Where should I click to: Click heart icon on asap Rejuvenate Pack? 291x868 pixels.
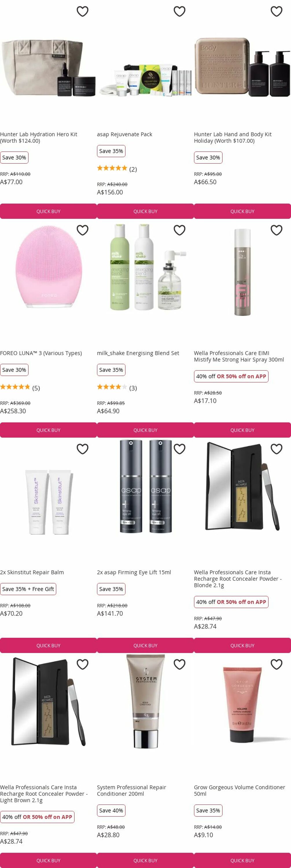(x=180, y=11)
